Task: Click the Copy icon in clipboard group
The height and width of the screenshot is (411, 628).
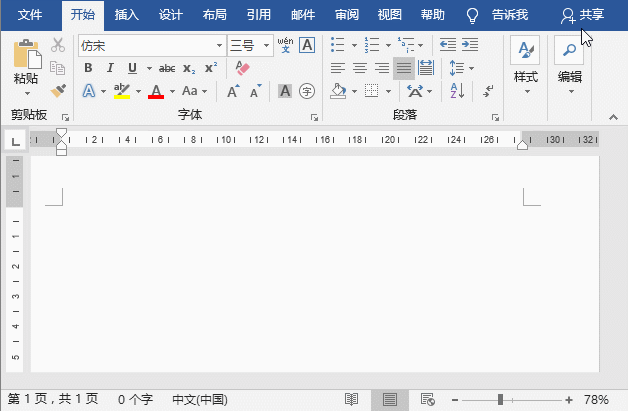Action: coord(58,68)
